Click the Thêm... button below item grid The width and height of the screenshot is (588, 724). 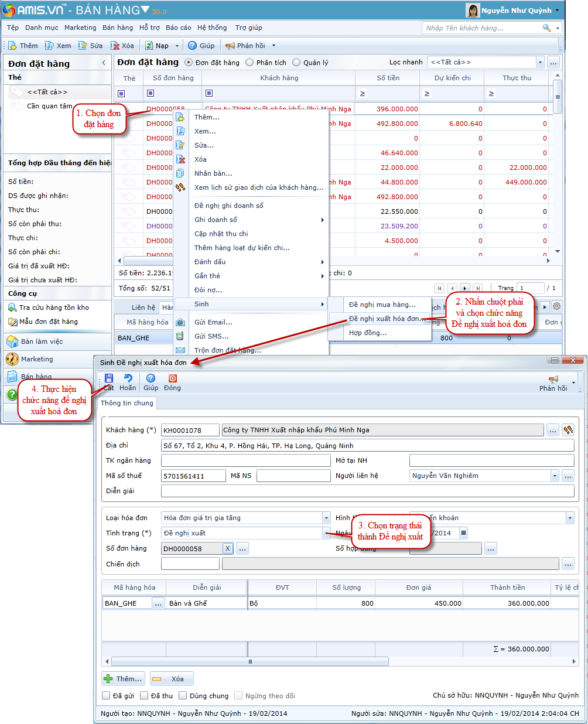tap(124, 679)
